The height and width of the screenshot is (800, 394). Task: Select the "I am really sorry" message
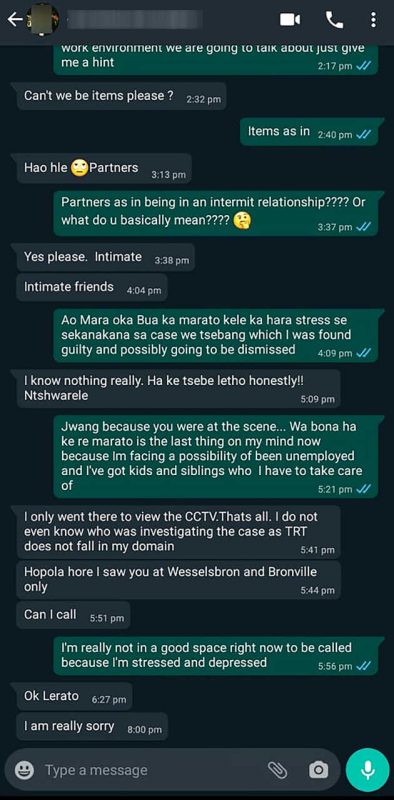click(x=92, y=727)
